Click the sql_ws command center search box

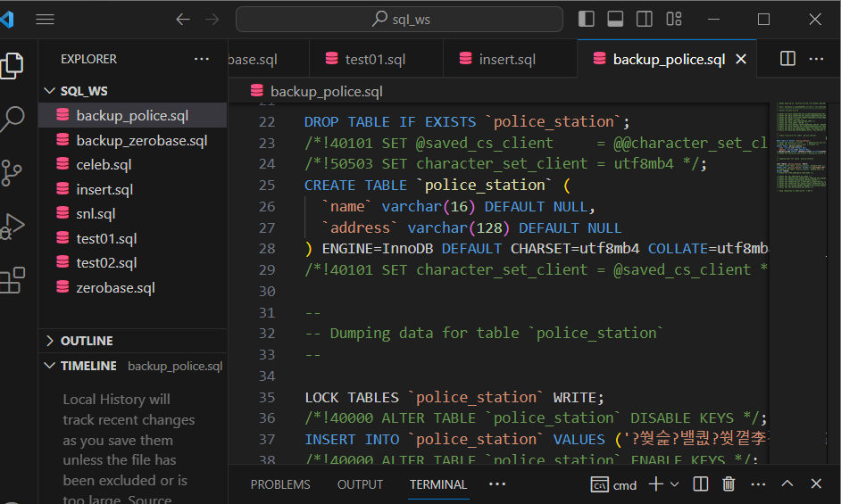[399, 19]
